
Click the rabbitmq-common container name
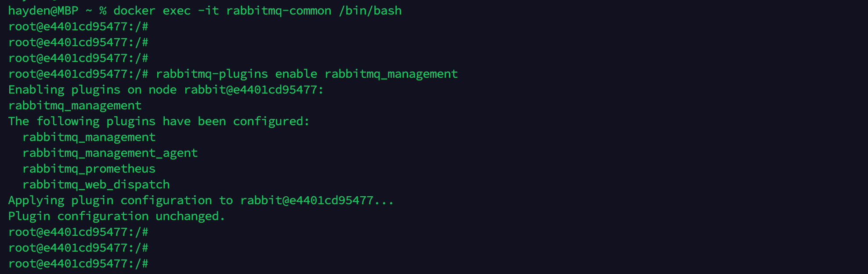pyautogui.click(x=278, y=11)
